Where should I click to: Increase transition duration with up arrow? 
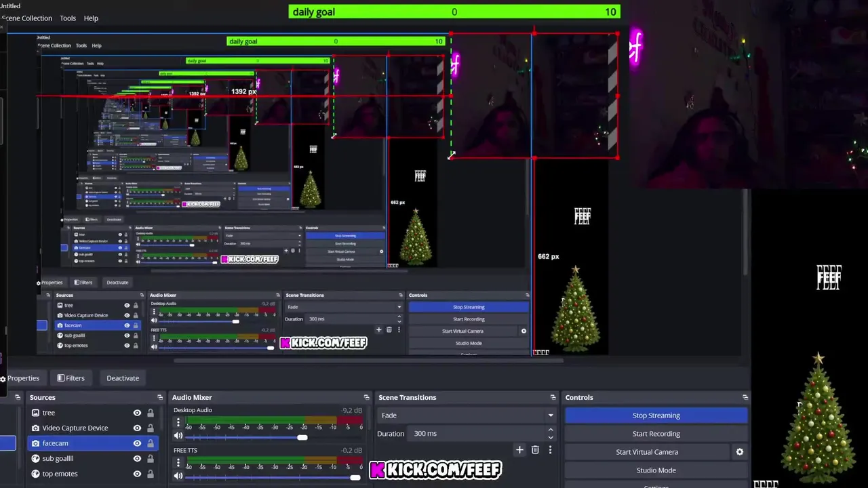[550, 430]
